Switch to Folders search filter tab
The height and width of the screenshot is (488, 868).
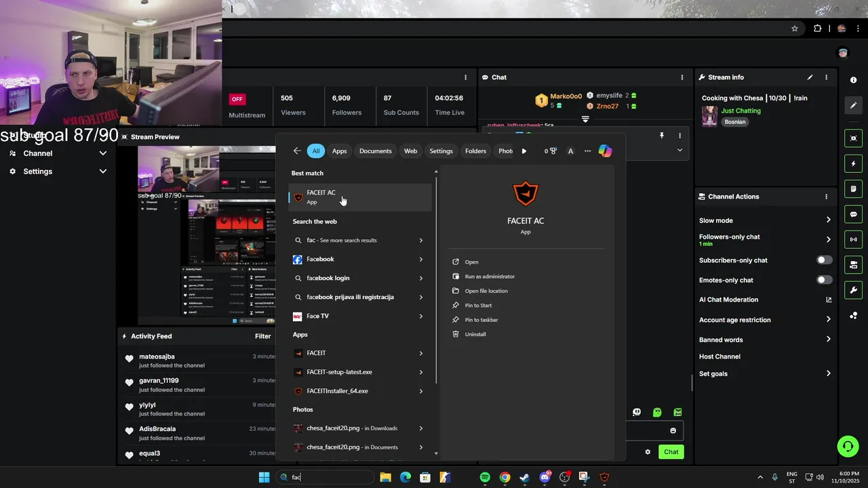(x=475, y=151)
